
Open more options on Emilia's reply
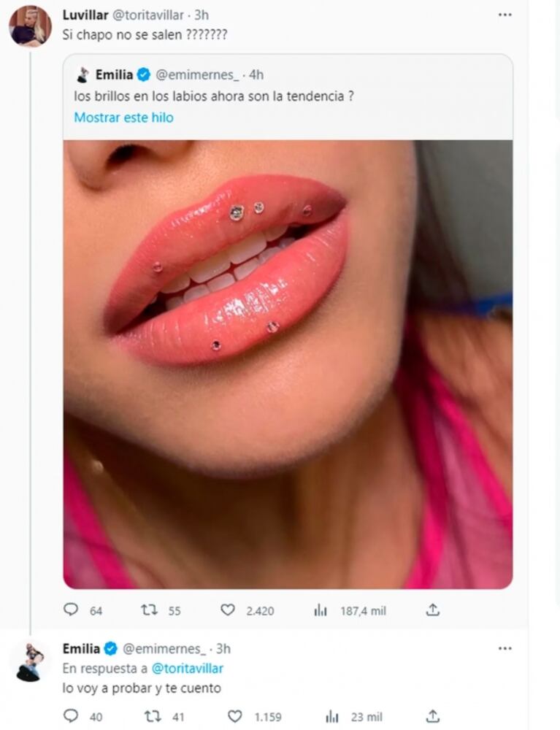point(505,648)
